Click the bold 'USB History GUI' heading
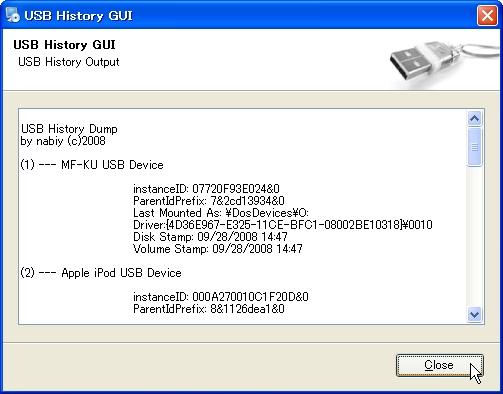The image size is (503, 394). 64,45
